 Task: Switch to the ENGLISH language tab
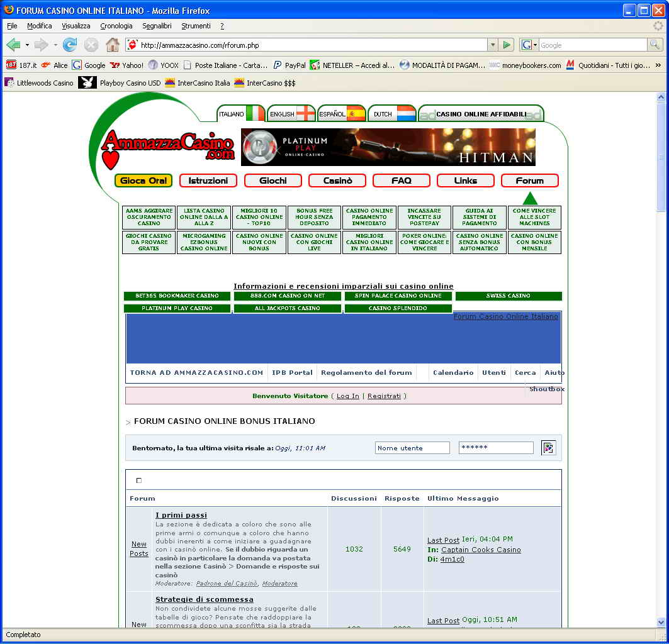[291, 114]
